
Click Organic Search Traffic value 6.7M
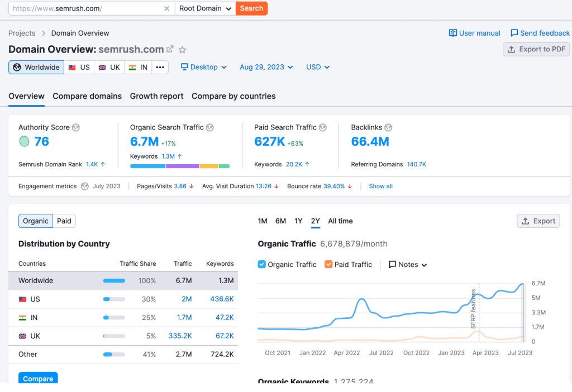click(145, 141)
